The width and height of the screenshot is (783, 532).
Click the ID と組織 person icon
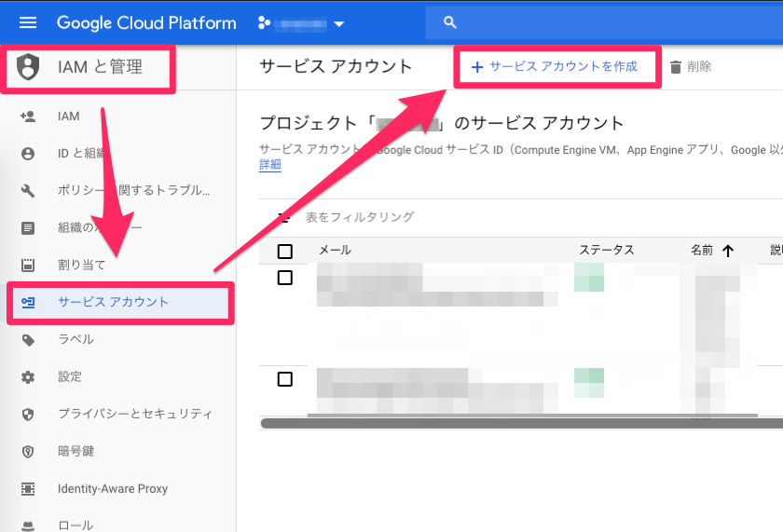point(28,153)
